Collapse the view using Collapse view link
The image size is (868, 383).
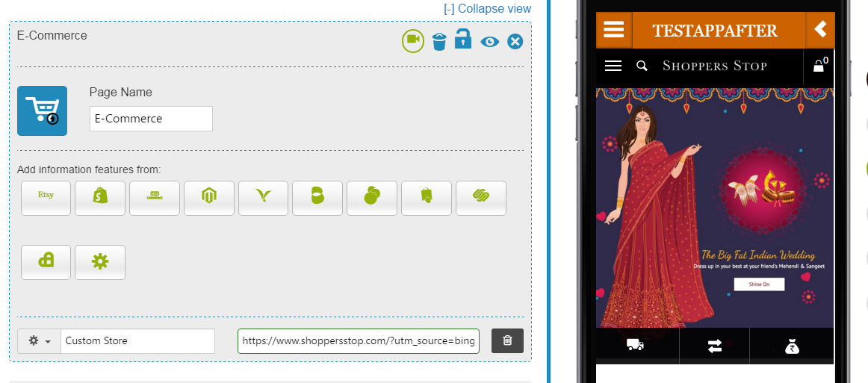pos(487,9)
